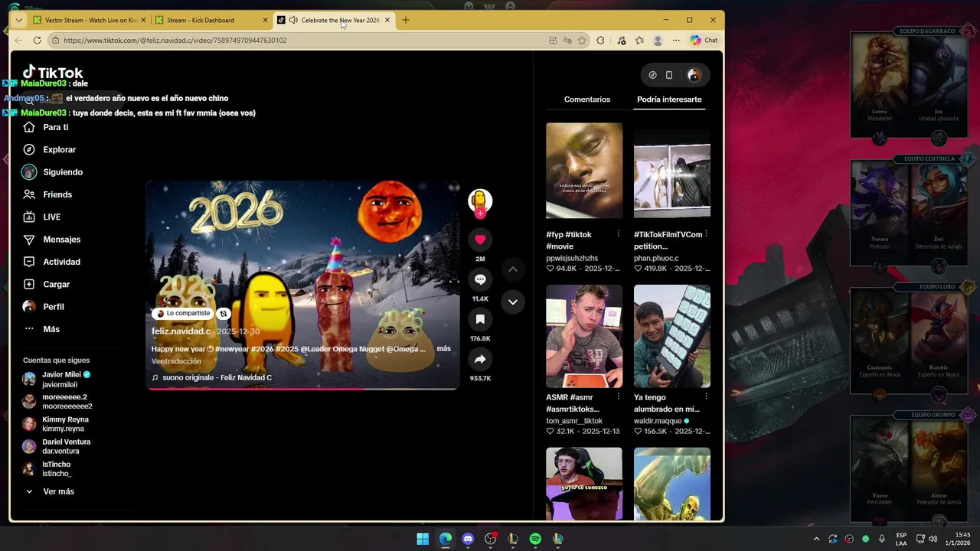The height and width of the screenshot is (551, 980).
Task: Go to the next video arrow
Action: click(x=513, y=302)
